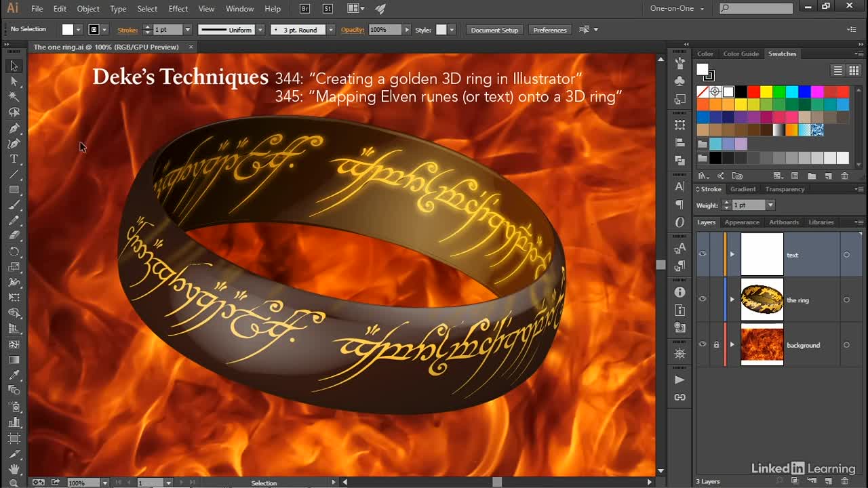Select the Rectangle tool
This screenshot has width=868, height=488.
(x=14, y=190)
